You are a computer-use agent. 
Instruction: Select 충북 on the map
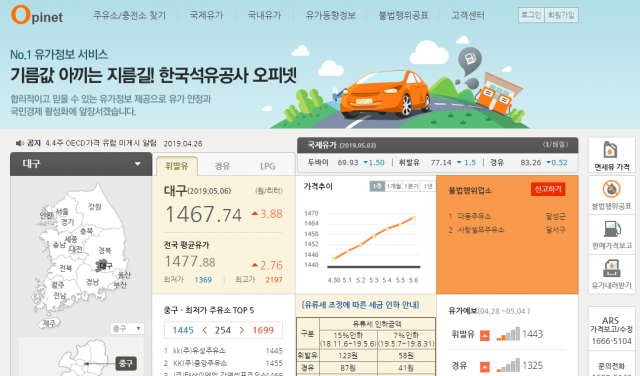(86, 231)
